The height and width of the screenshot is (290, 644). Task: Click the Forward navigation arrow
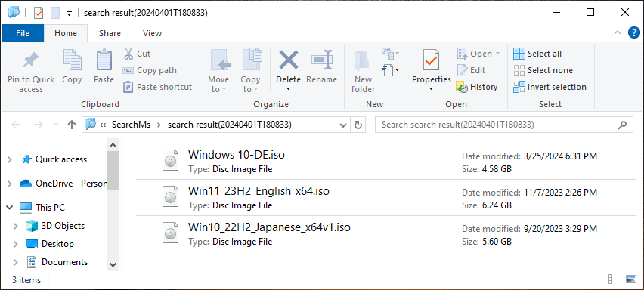39,125
